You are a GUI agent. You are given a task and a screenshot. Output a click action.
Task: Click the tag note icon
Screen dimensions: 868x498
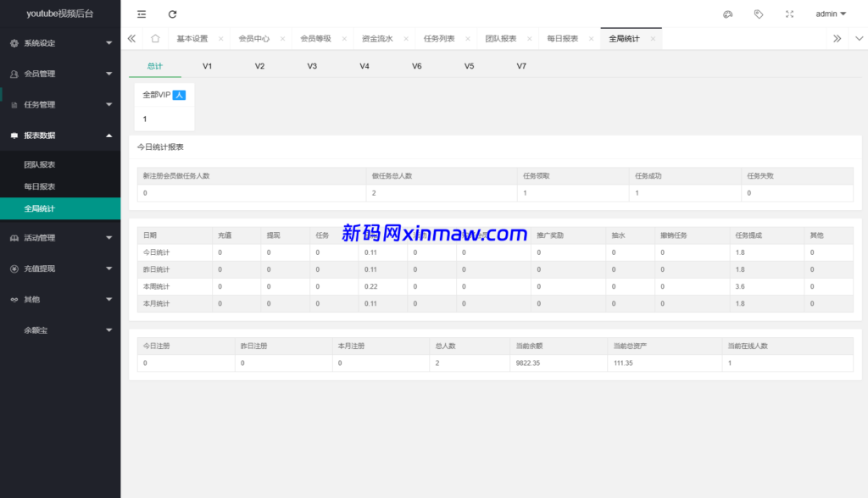click(x=759, y=14)
